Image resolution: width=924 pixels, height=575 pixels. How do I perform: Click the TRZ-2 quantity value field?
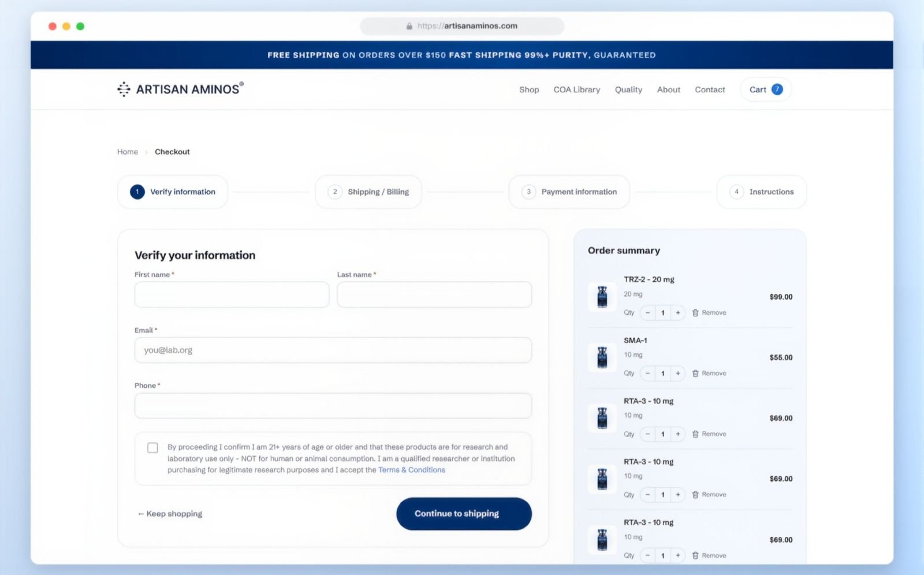pyautogui.click(x=663, y=313)
